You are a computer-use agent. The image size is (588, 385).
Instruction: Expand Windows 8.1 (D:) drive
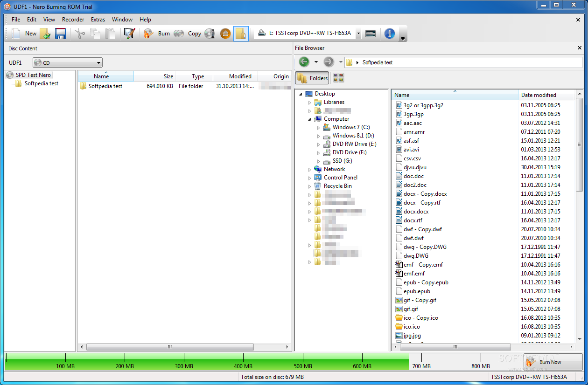319,136
